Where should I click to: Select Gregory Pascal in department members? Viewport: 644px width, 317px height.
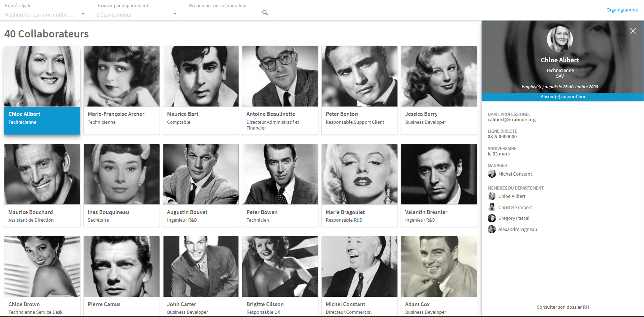point(514,218)
